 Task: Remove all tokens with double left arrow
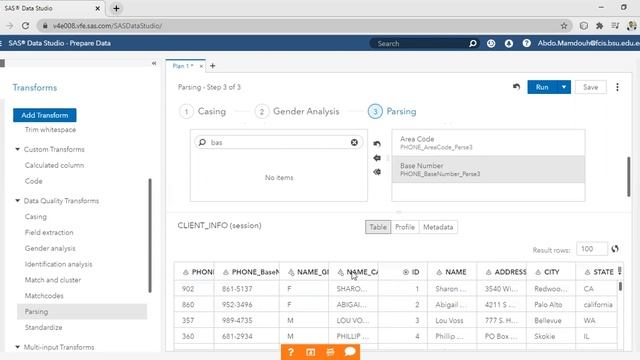(377, 172)
